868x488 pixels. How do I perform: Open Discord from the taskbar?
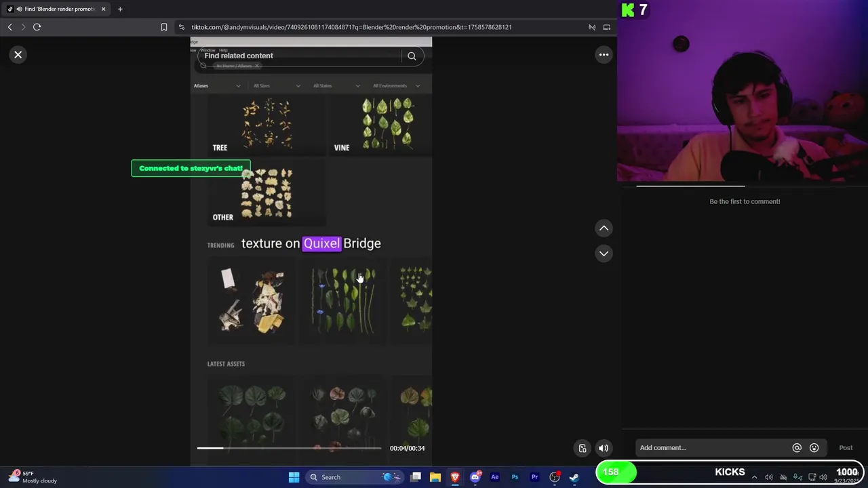coord(475,477)
